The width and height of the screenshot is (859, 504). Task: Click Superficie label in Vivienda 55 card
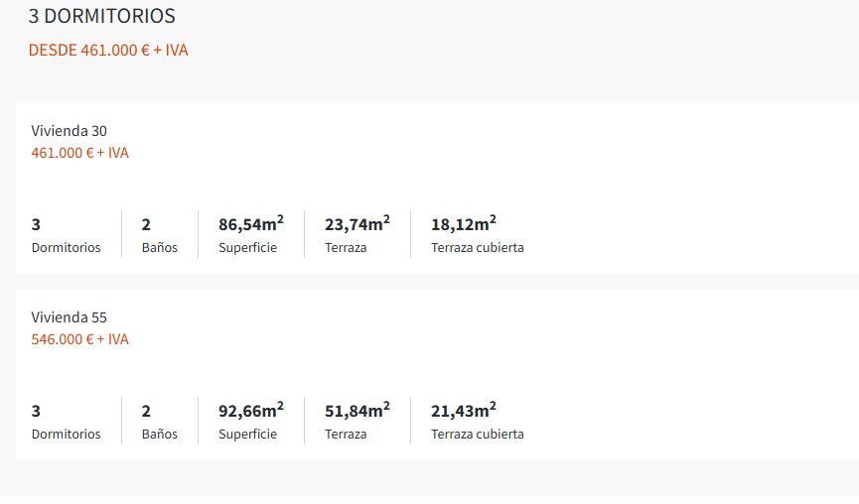pyautogui.click(x=247, y=434)
